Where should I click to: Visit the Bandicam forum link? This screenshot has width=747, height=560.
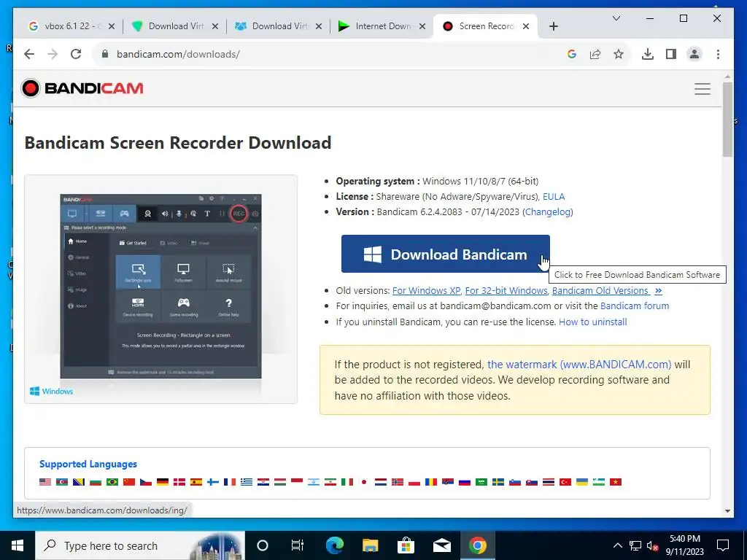[635, 306]
